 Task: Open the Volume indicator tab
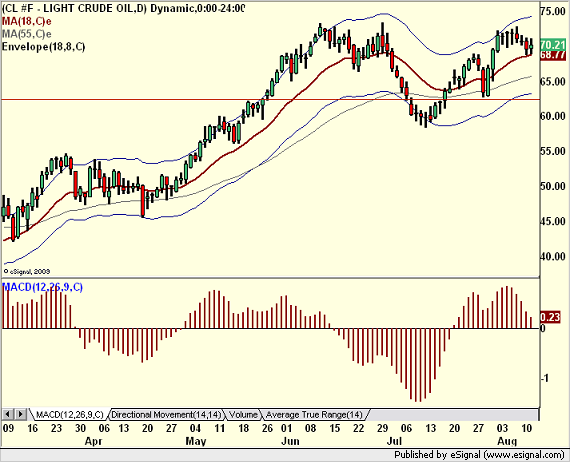[243, 414]
